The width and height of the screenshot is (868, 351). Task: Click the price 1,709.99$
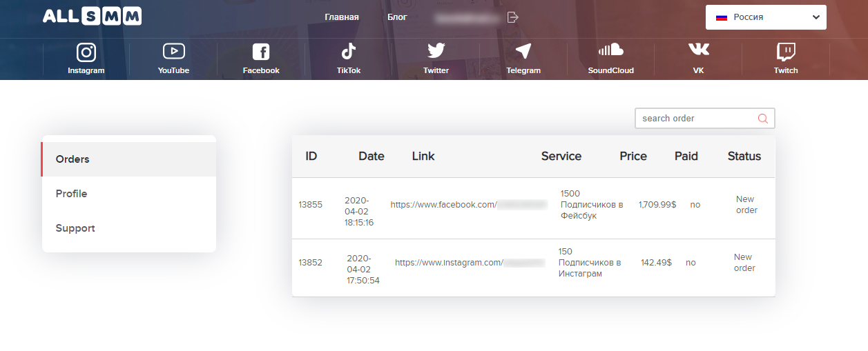[657, 205]
